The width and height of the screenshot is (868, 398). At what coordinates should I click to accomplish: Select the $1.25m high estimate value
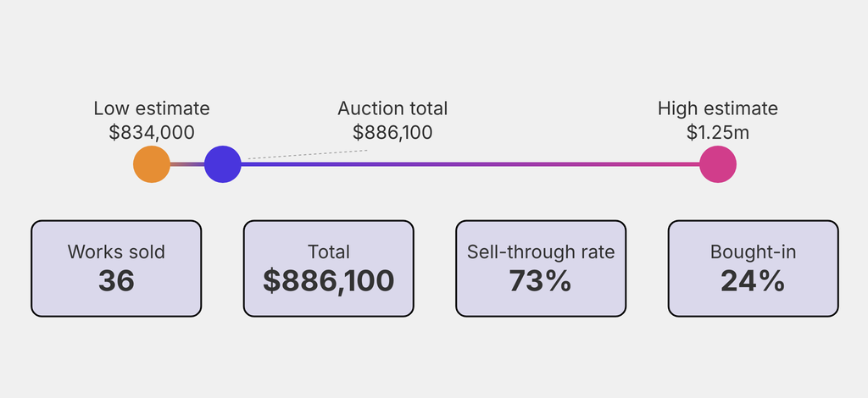[x=718, y=132]
